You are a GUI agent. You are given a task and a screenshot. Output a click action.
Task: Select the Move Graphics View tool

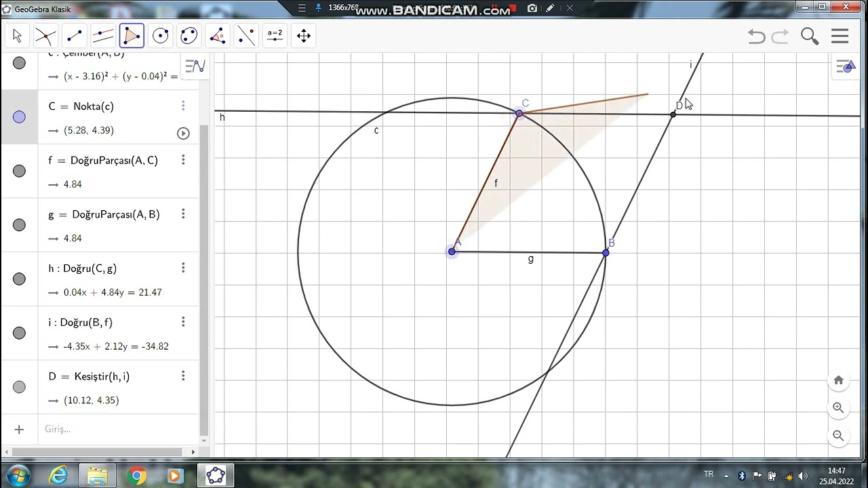click(x=304, y=36)
